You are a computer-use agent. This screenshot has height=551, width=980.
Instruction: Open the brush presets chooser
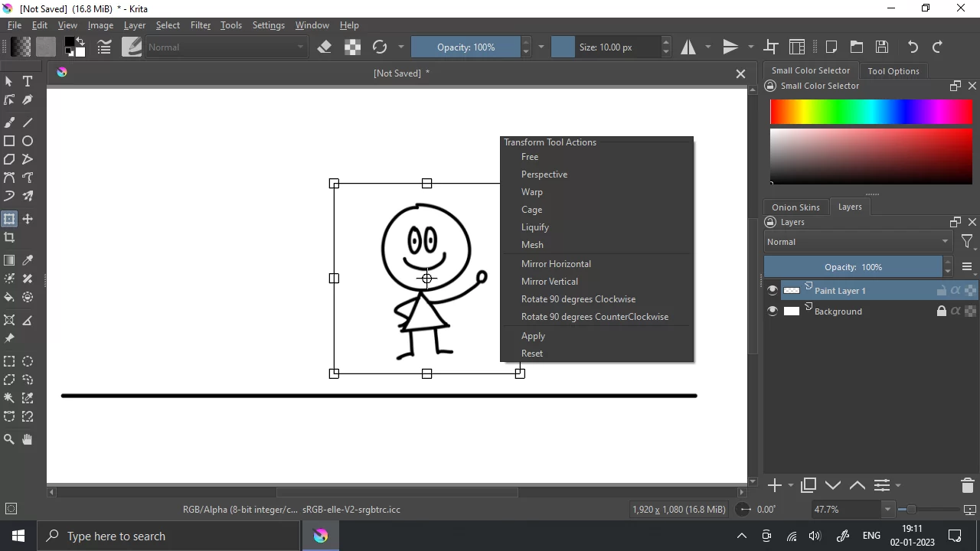pos(132,47)
